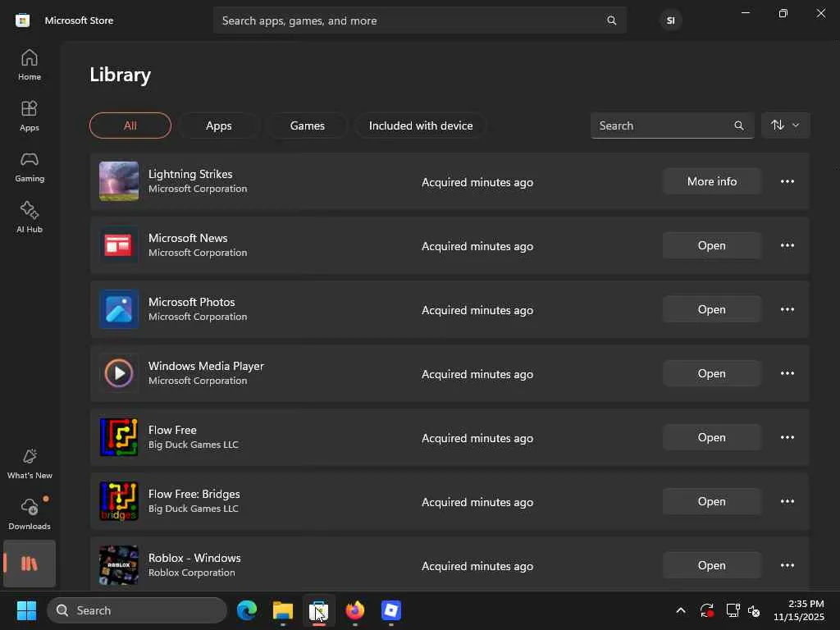Select the All filter tab
Image resolution: width=840 pixels, height=630 pixels.
click(130, 126)
